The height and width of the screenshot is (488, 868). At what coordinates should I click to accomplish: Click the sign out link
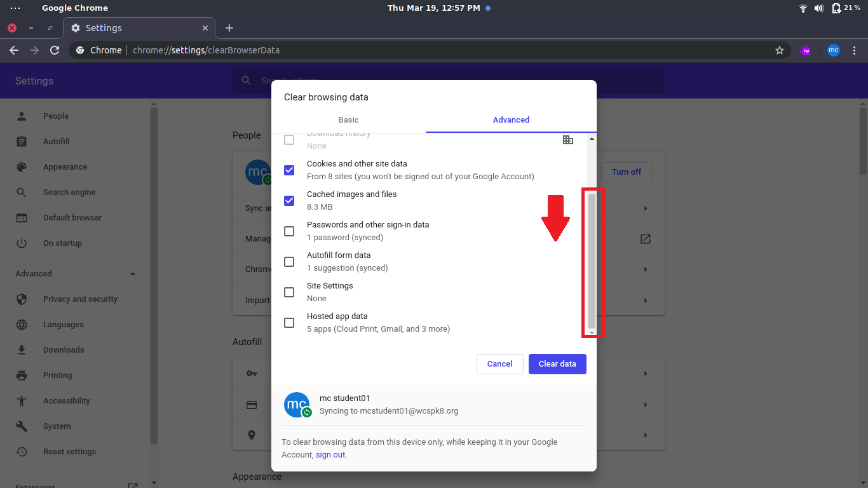330,455
